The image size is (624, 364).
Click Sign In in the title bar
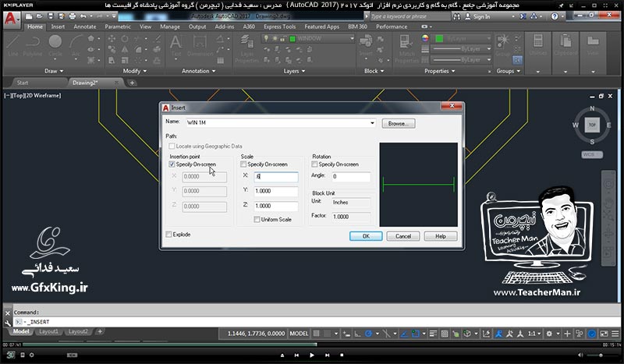481,16
